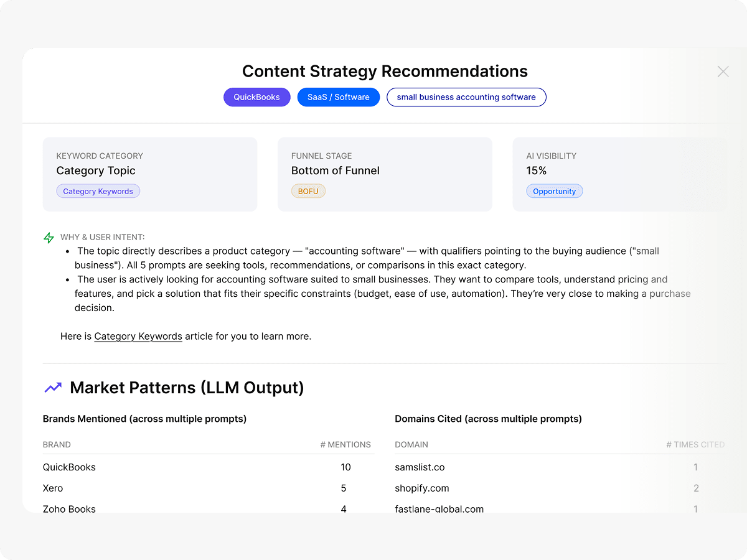The image size is (747, 560).
Task: Select the QuickBooks brand pill
Action: coord(256,97)
